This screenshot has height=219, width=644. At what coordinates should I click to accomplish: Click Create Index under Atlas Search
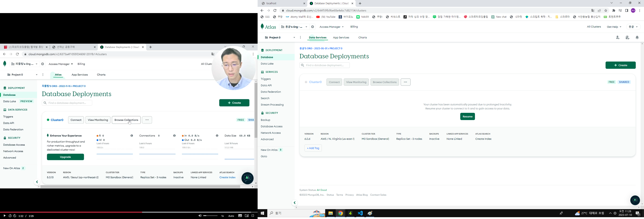click(483, 139)
